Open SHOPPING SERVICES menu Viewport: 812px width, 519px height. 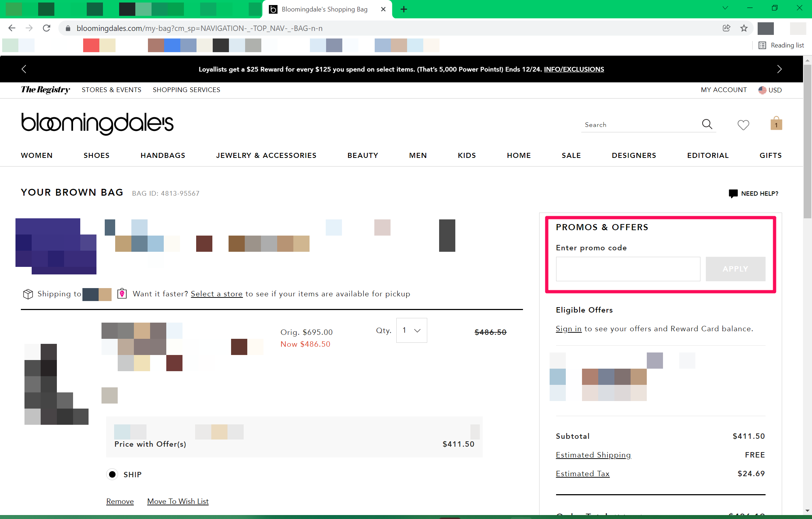click(x=186, y=90)
